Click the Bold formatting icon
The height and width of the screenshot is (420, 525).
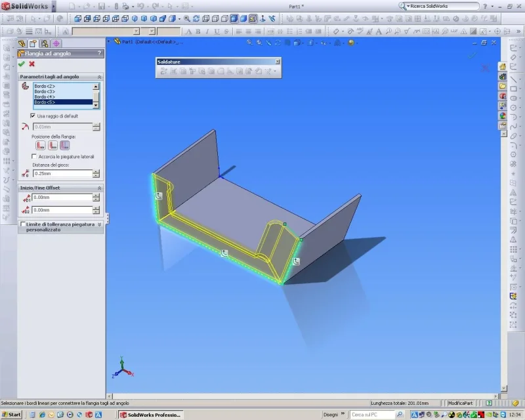(x=198, y=31)
